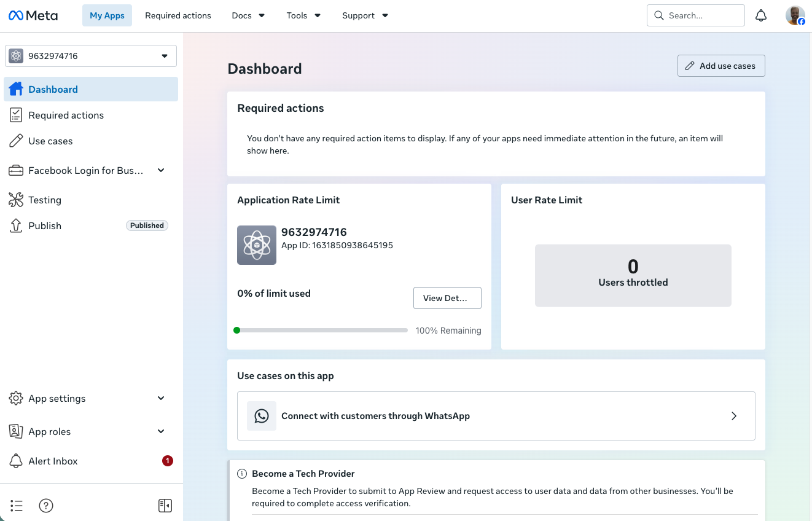
Task: Open Alert Inbox in the sidebar
Action: pos(91,461)
